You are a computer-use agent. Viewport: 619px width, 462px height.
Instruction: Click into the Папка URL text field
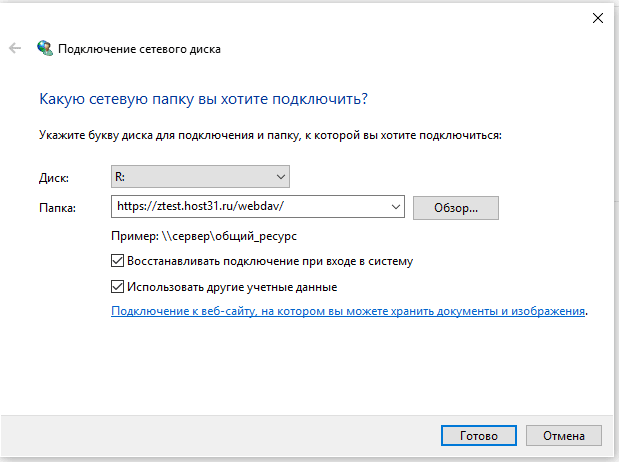(250, 208)
